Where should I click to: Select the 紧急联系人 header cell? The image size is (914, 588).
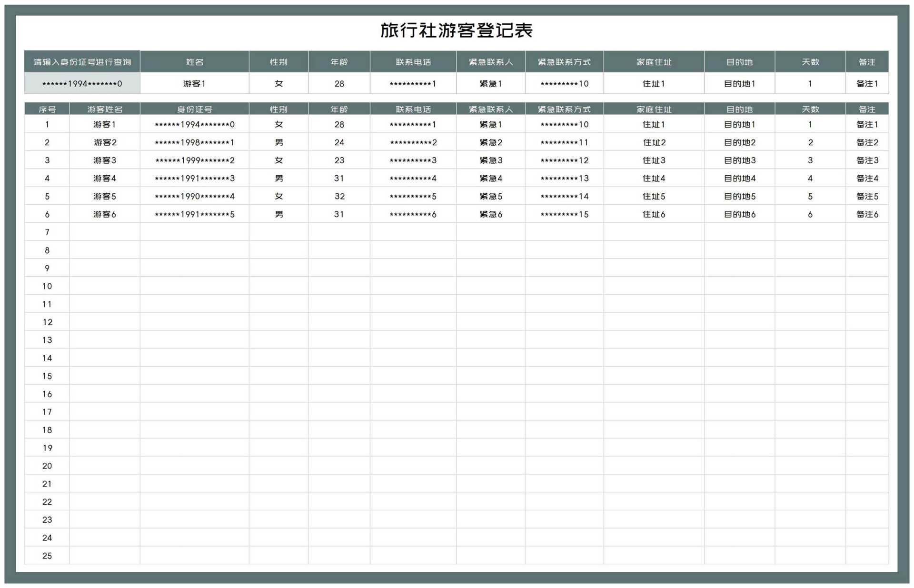pos(491,61)
